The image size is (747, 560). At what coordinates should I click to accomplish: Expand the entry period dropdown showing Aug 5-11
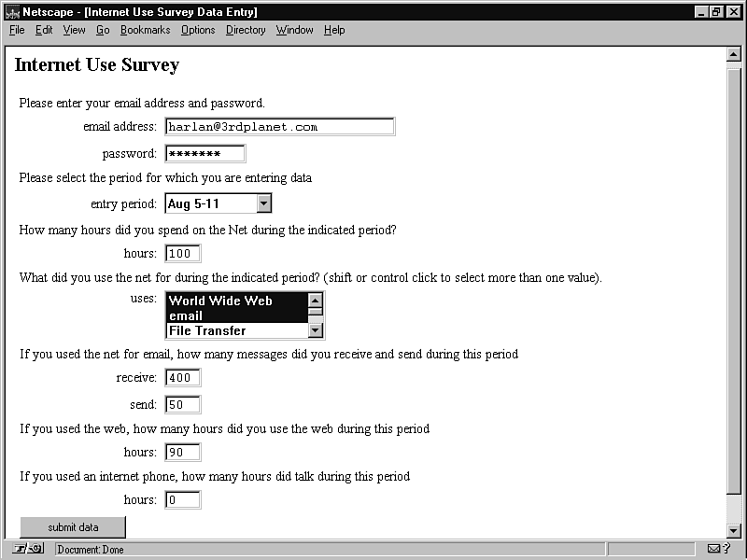click(263, 203)
